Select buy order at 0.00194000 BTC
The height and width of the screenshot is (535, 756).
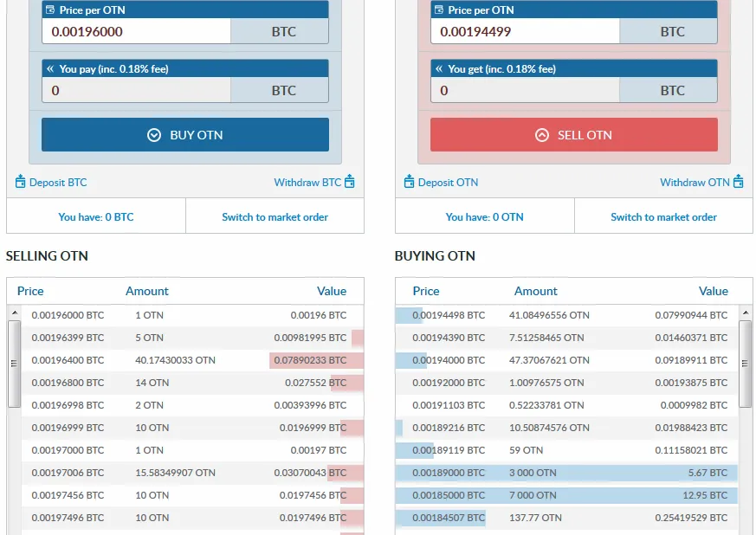(566, 360)
